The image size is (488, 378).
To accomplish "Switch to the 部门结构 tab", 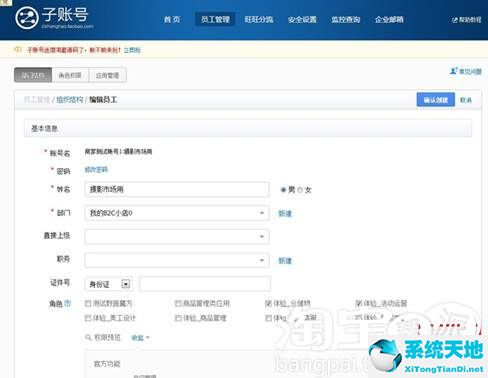I will [33, 75].
